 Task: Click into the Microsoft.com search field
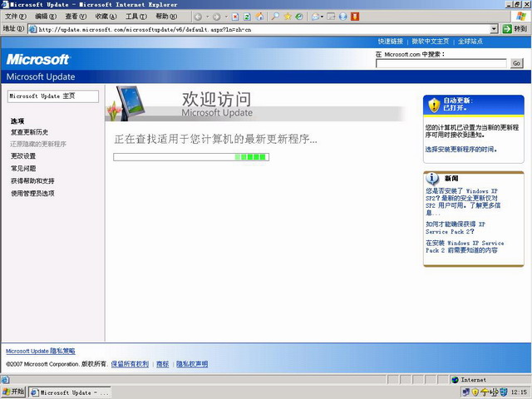tap(441, 63)
